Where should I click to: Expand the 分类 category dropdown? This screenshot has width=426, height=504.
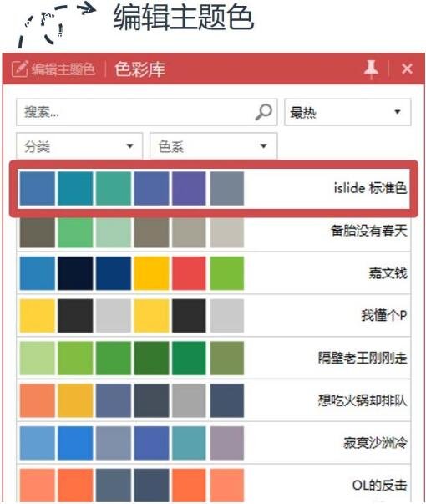79,146
